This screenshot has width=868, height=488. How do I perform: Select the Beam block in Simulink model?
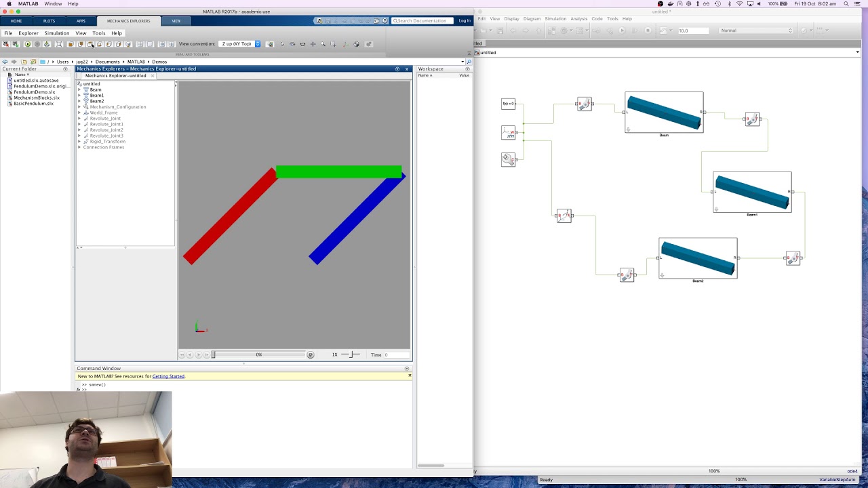[664, 113]
